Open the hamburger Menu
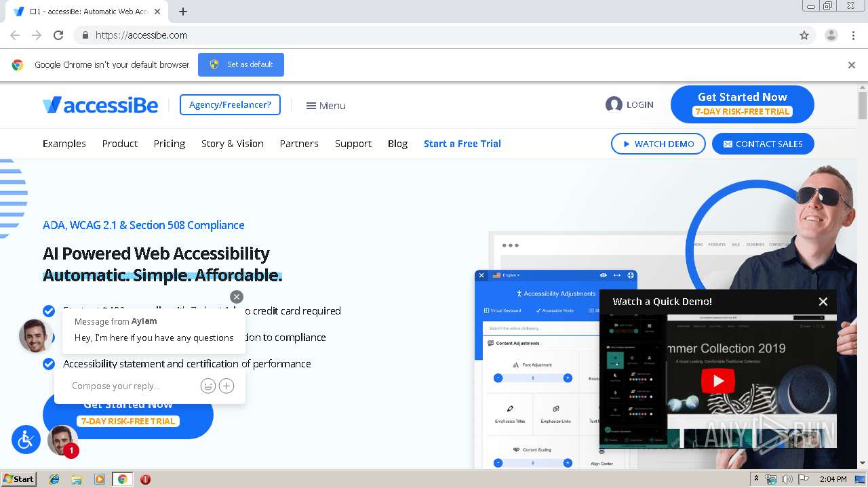The height and width of the screenshot is (488, 868). (325, 106)
